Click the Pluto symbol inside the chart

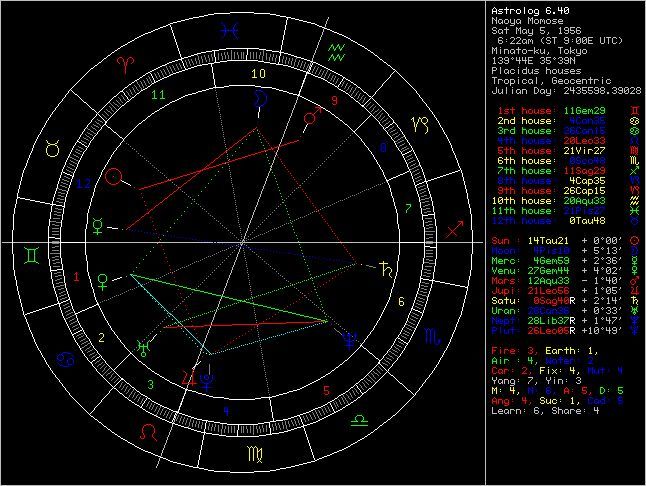[x=206, y=381]
